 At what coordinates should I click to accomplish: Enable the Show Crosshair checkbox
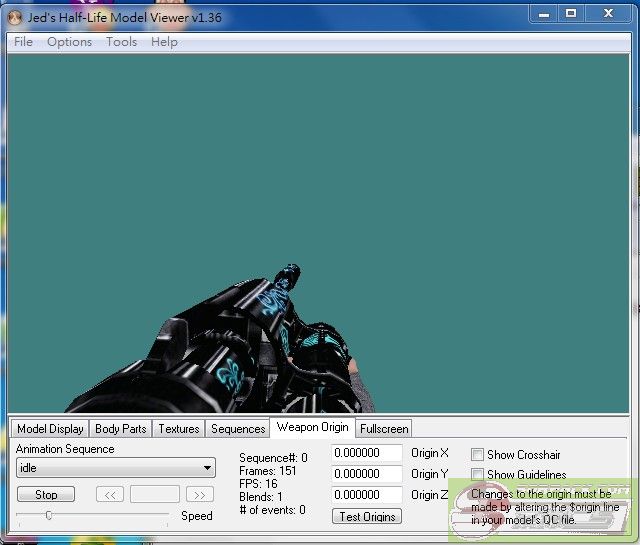click(x=478, y=455)
